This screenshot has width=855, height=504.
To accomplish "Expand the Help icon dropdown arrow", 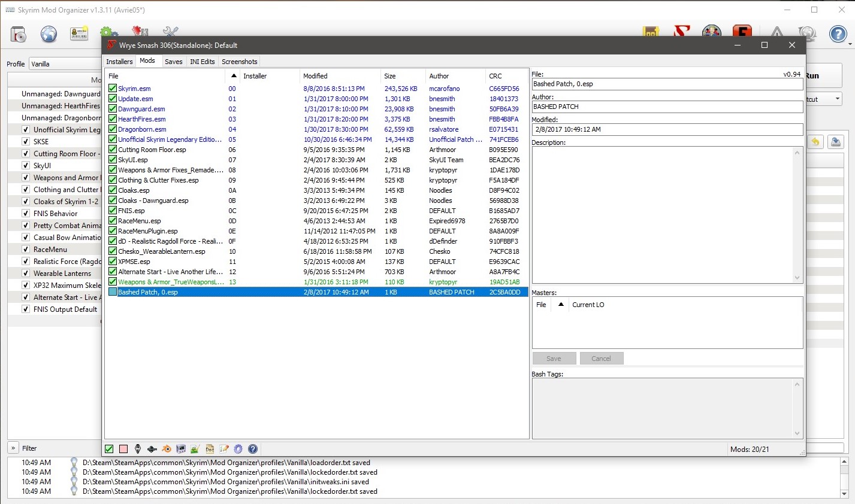I will [850, 43].
